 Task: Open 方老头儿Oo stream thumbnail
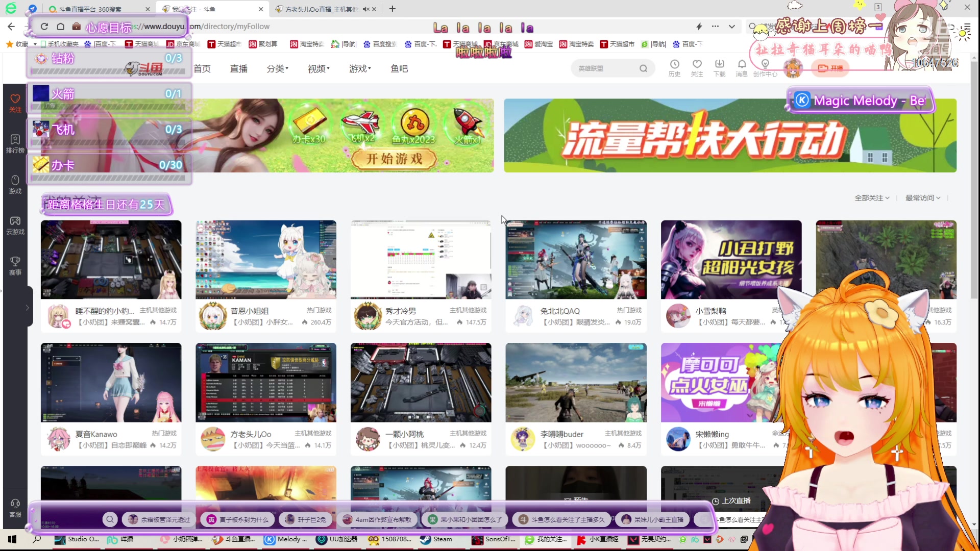(x=266, y=383)
